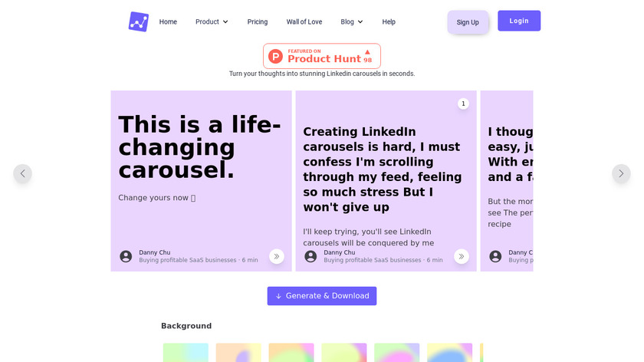
Task: Open the Help page
Action: [389, 21]
